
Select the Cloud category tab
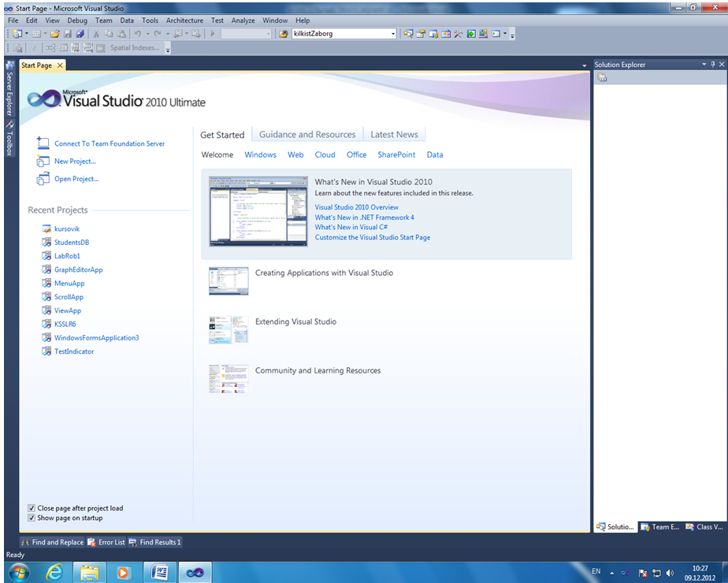pyautogui.click(x=325, y=154)
